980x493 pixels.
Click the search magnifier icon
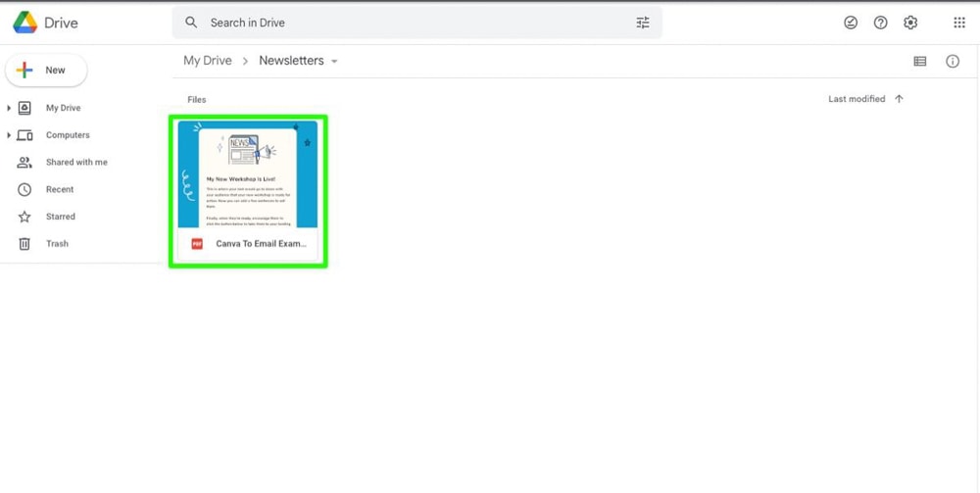tap(191, 23)
